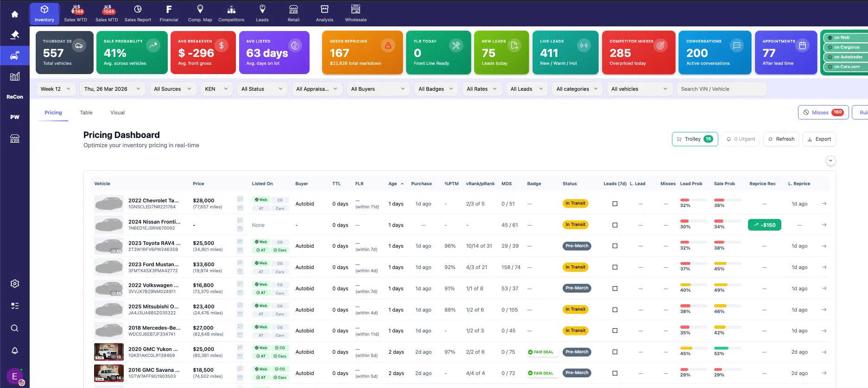Open the search magnifier in sidebar
Image resolution: width=868 pixels, height=388 pixels.
(x=15, y=328)
